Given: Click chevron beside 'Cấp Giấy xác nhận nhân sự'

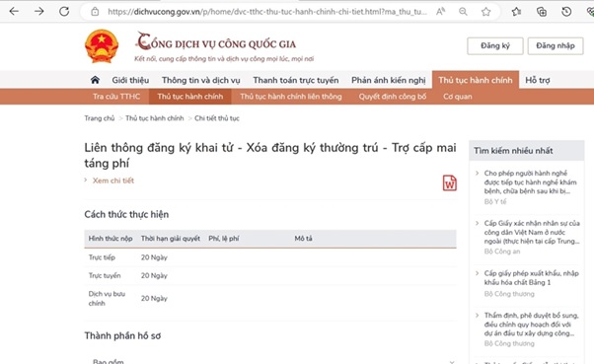Looking at the screenshot, I should pyautogui.click(x=477, y=223).
